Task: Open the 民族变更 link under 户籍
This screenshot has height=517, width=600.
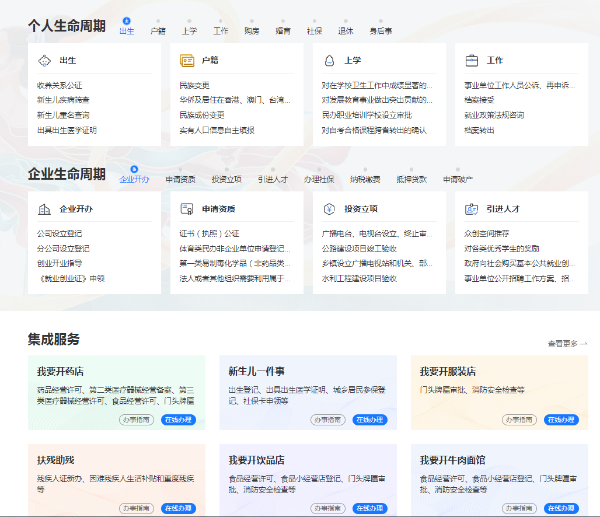Action: (194, 86)
